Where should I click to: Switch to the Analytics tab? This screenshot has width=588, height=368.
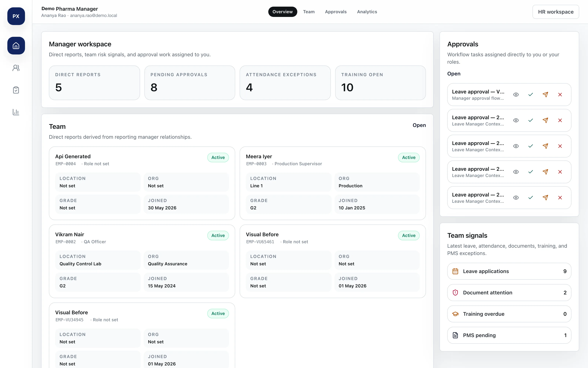pyautogui.click(x=367, y=12)
